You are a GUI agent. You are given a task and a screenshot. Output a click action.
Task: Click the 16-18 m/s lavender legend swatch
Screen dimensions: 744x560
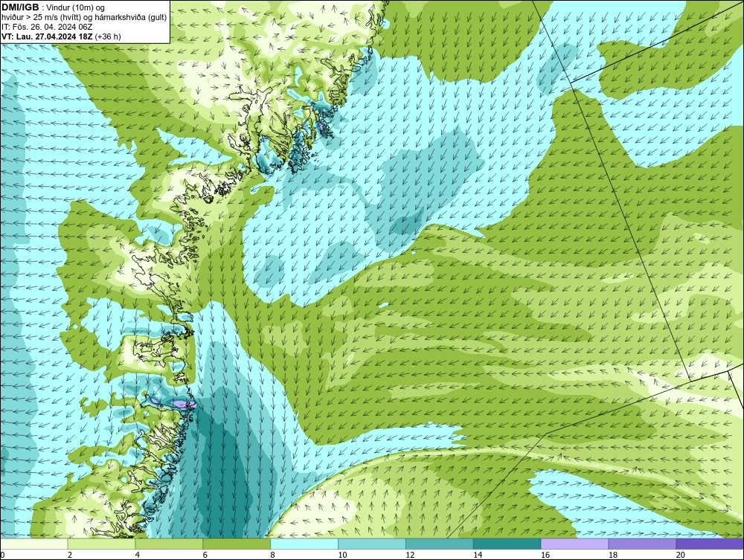[574, 544]
